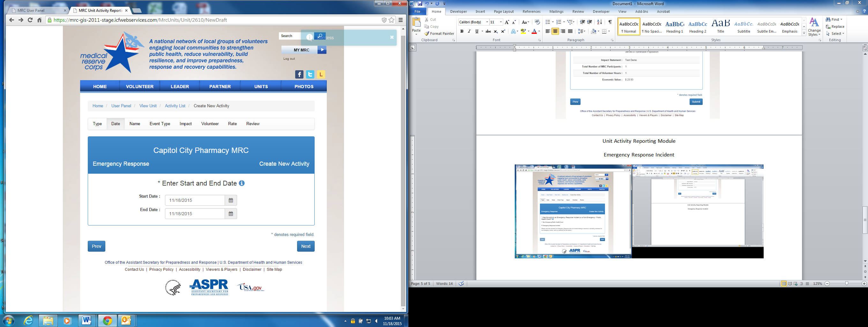Open the Calibri (Body) font name dropdown
Screen dimensions: 868x327
(x=487, y=22)
